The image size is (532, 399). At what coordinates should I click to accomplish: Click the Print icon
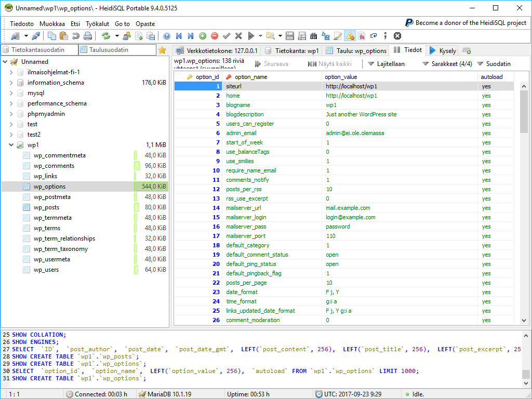point(88,36)
